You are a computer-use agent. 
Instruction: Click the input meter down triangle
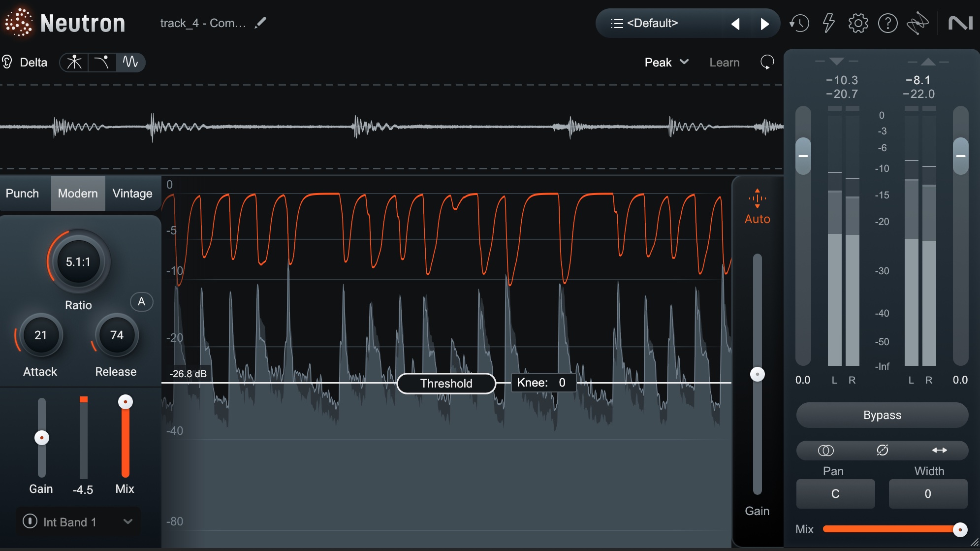836,61
